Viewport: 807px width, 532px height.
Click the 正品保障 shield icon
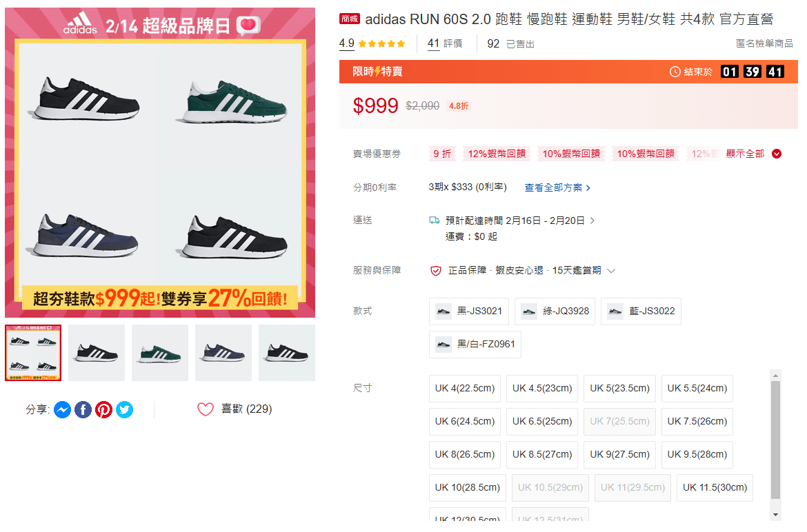point(435,271)
